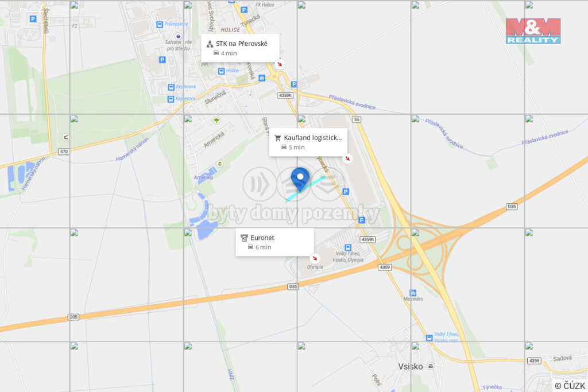
Task: Click the cyan highlighted parcel line
Action: (305, 189)
